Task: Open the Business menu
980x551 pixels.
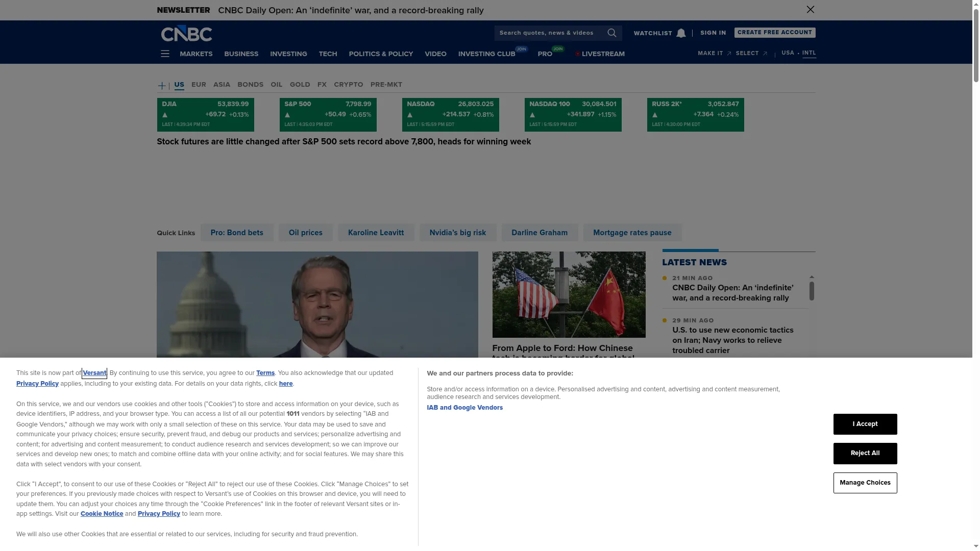Action: pyautogui.click(x=241, y=54)
